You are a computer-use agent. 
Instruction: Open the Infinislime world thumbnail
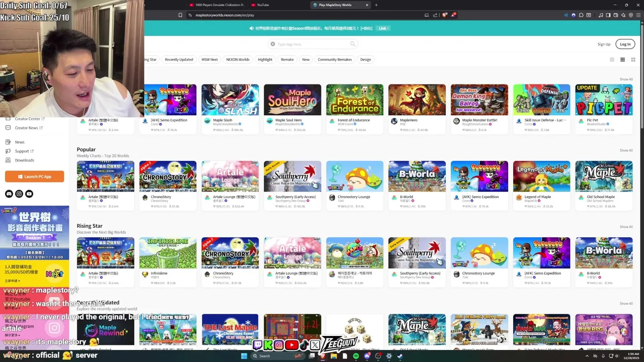pos(168,252)
